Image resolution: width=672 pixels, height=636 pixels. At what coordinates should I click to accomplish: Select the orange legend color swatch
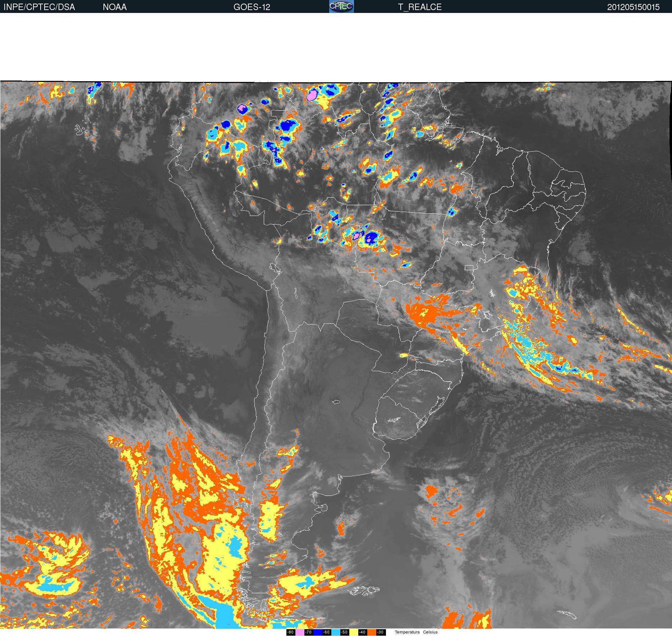tap(372, 632)
